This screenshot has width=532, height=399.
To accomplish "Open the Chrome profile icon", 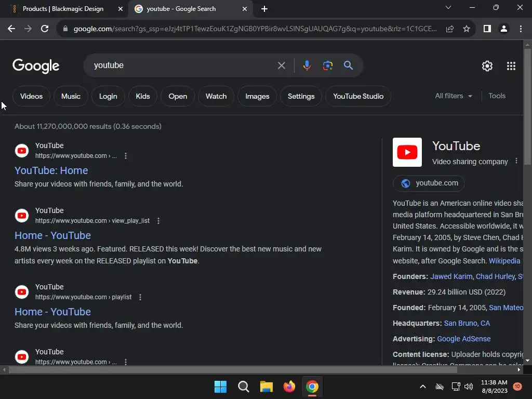I will pyautogui.click(x=504, y=29).
